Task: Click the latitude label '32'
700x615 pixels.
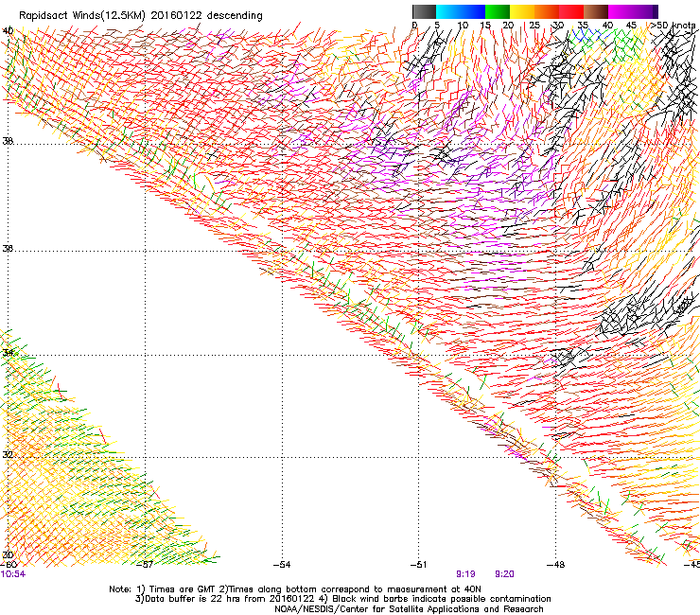Action: [x=8, y=455]
